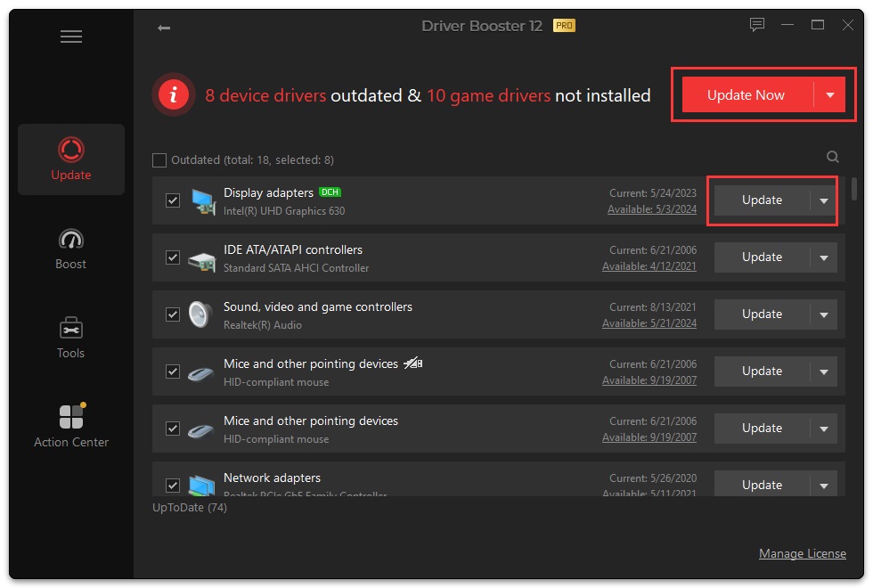Open the Available: 5/21/2024 driver link
Screen dimensions: 873x588
point(649,323)
